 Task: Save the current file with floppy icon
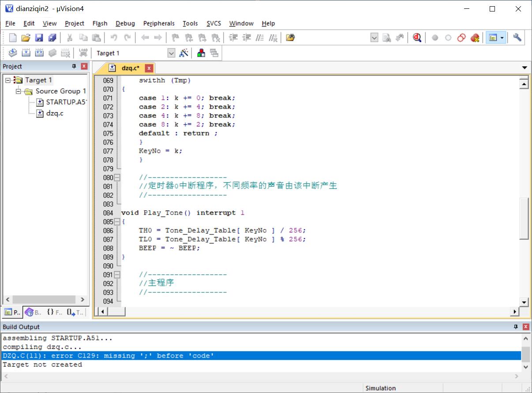[x=39, y=38]
